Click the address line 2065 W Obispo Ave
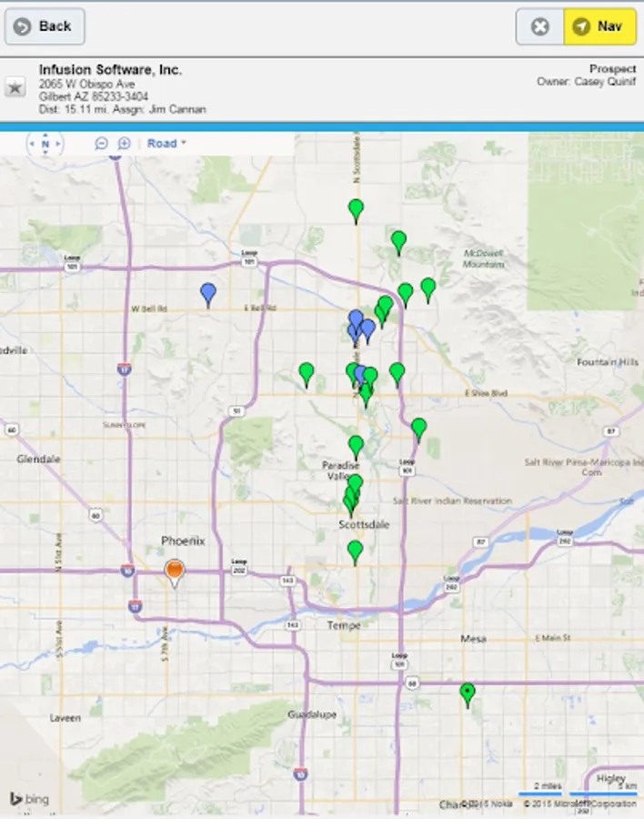The width and height of the screenshot is (644, 819). click(86, 84)
